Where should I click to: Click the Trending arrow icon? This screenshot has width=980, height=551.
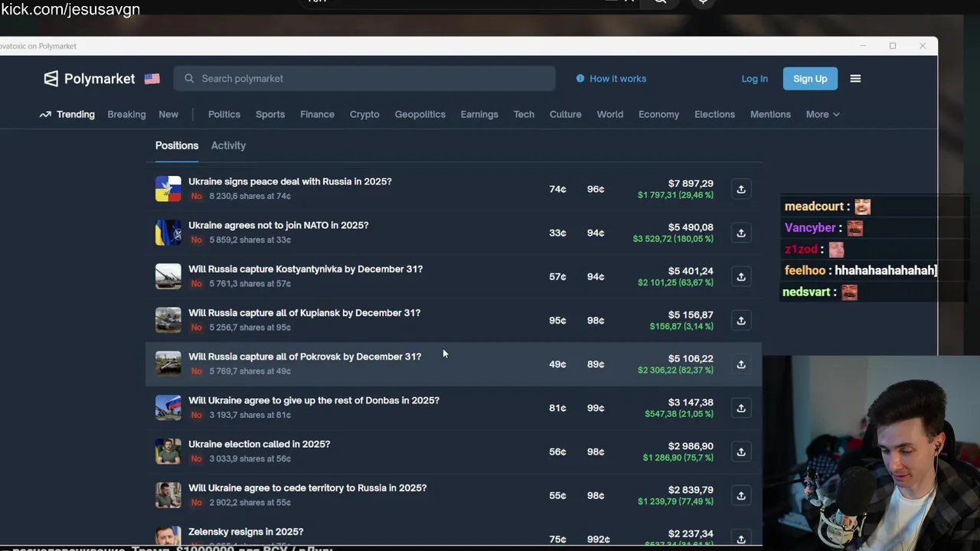point(45,115)
